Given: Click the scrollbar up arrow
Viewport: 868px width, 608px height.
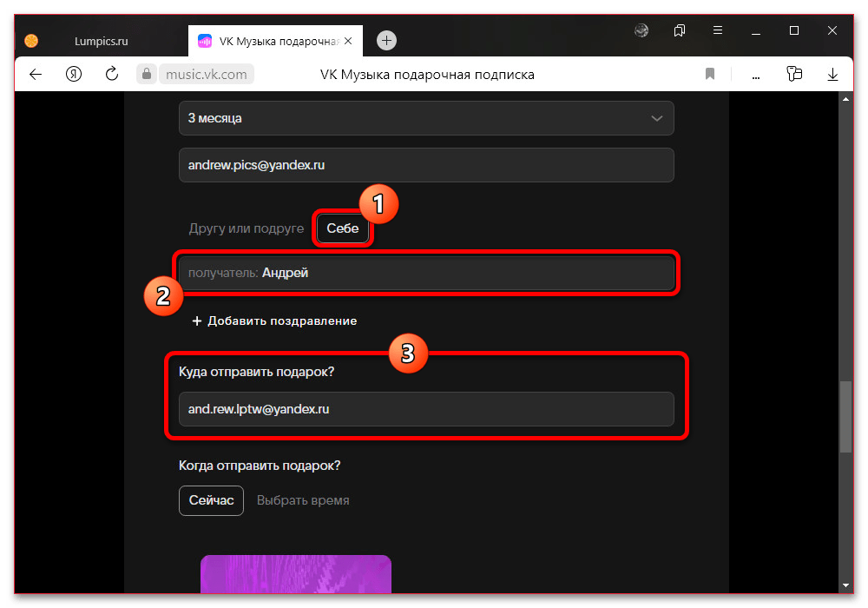Looking at the screenshot, I should click(845, 99).
